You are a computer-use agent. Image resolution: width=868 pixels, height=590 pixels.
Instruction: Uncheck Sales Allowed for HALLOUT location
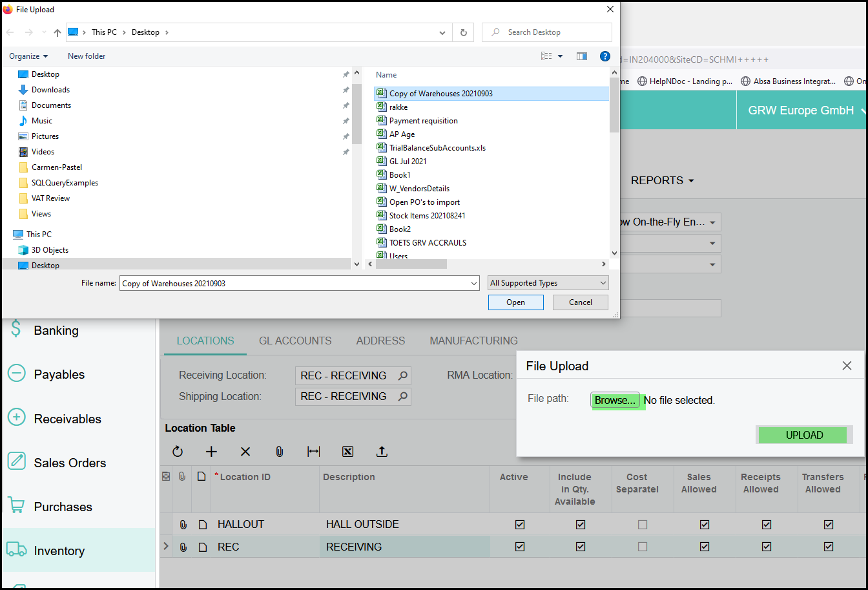coord(705,525)
